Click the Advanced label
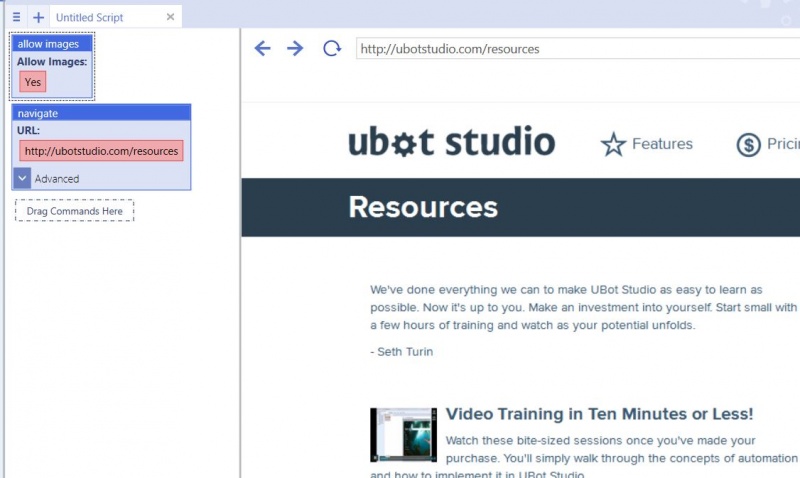This screenshot has width=800, height=478. (x=57, y=179)
